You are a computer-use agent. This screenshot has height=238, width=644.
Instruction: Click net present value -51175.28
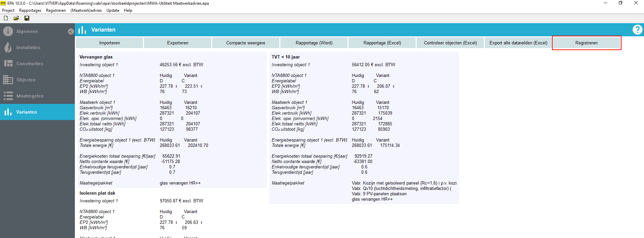coord(170,161)
